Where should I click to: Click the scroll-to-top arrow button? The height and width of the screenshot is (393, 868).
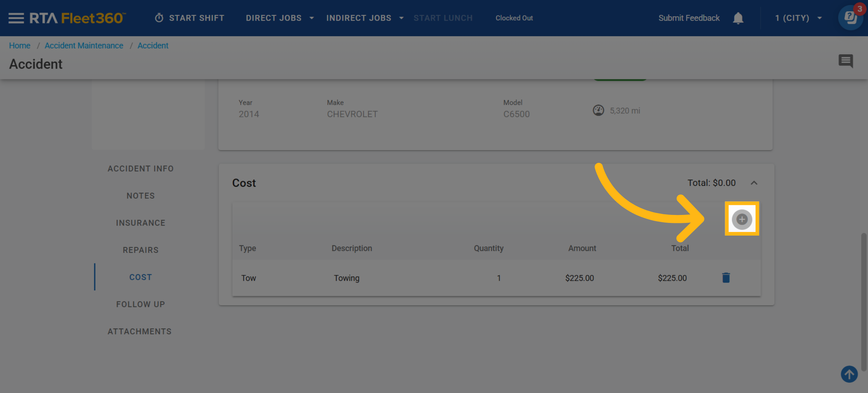point(849,374)
